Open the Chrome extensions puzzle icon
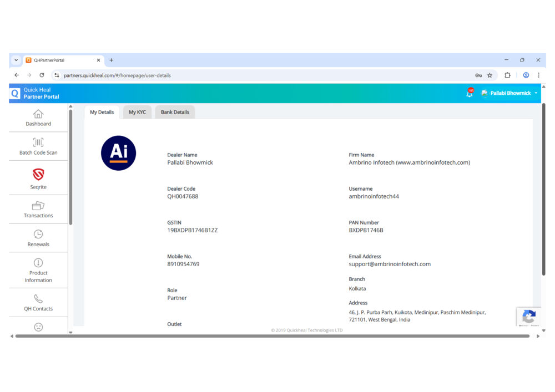555x392 pixels. 507,75
